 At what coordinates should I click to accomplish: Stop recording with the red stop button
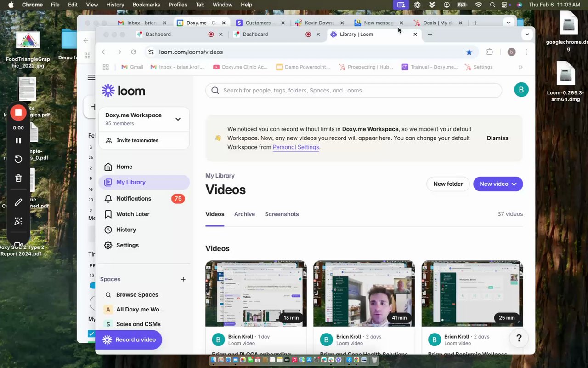[18, 113]
